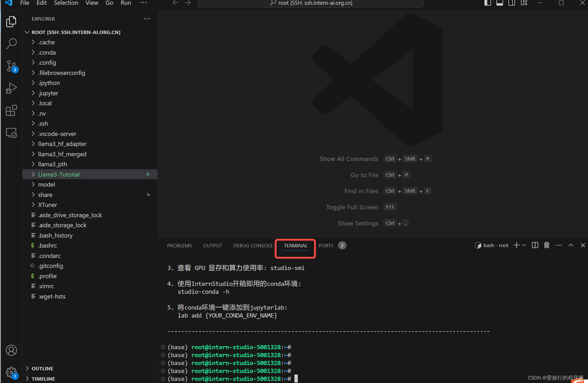This screenshot has width=588, height=383.
Task: Click the command center search box
Action: (310, 3)
